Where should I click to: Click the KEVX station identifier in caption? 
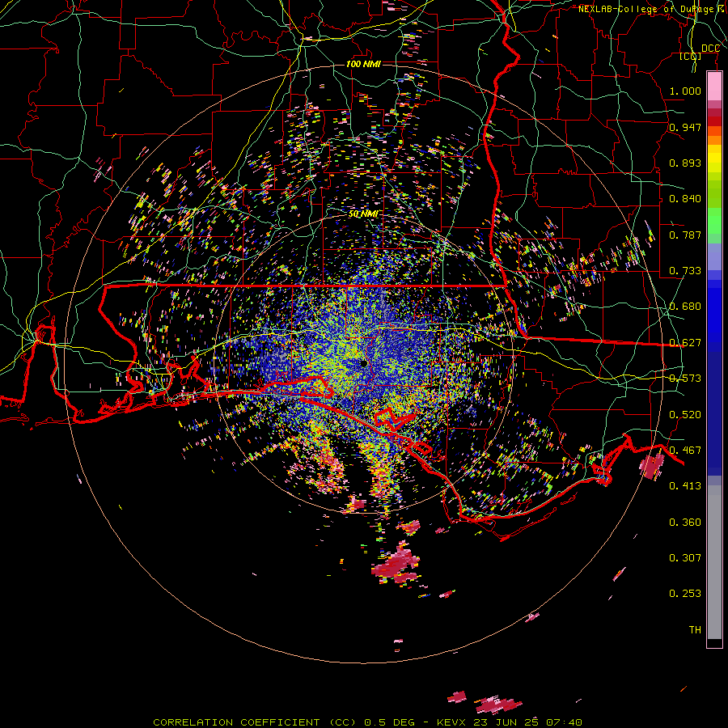click(453, 722)
